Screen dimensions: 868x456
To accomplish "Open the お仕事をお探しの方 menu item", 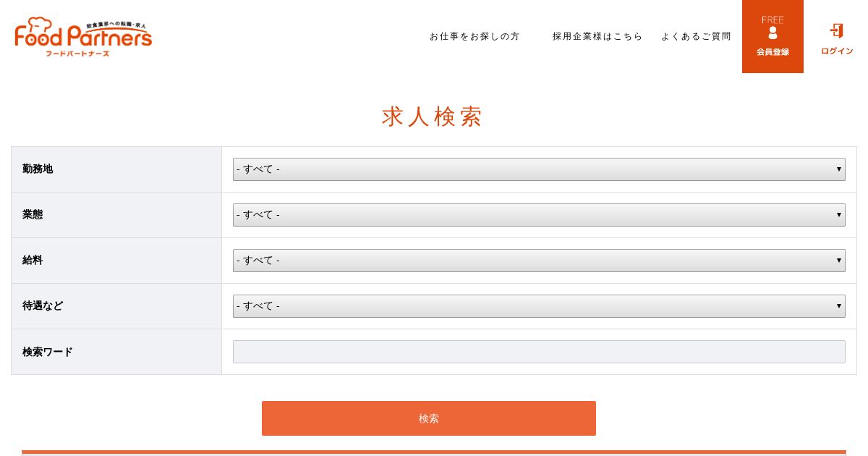I will 475,36.
